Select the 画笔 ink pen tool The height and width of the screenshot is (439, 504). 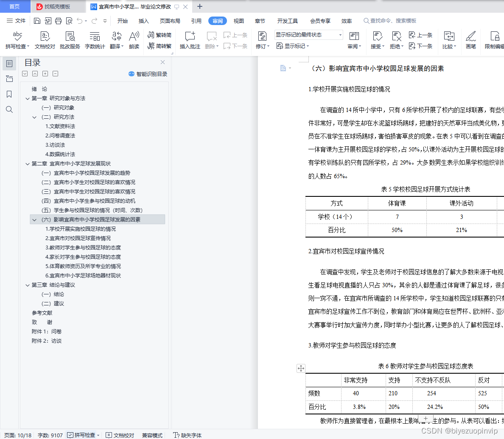(471, 40)
